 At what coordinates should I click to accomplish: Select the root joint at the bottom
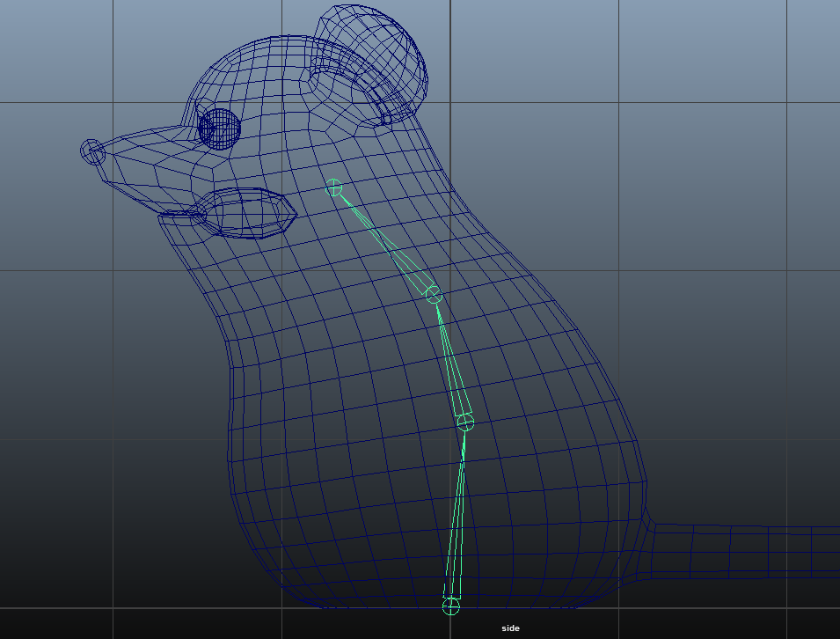coord(451,606)
